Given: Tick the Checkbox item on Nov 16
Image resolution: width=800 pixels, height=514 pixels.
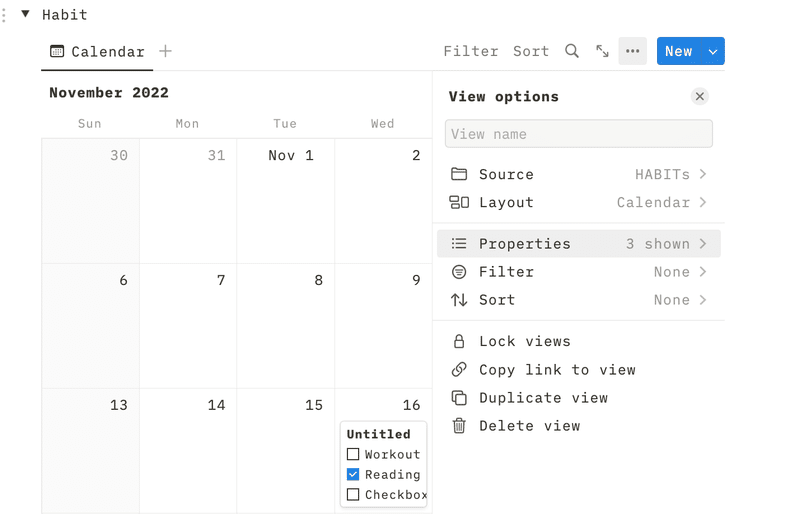Looking at the screenshot, I should coord(353,494).
